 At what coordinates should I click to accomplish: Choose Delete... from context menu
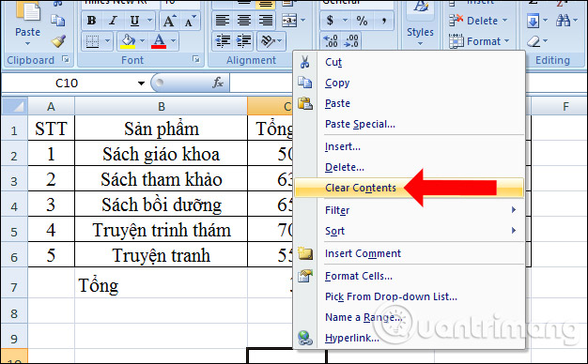(409, 167)
